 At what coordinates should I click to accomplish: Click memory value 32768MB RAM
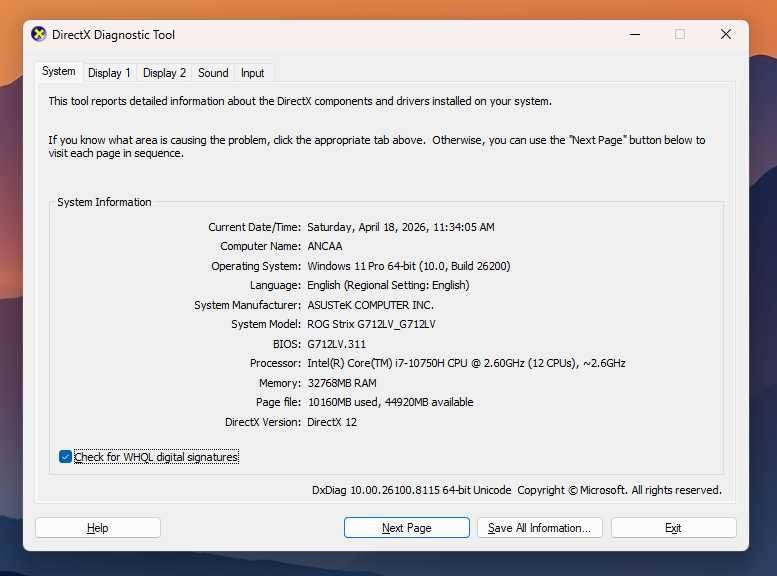point(342,383)
